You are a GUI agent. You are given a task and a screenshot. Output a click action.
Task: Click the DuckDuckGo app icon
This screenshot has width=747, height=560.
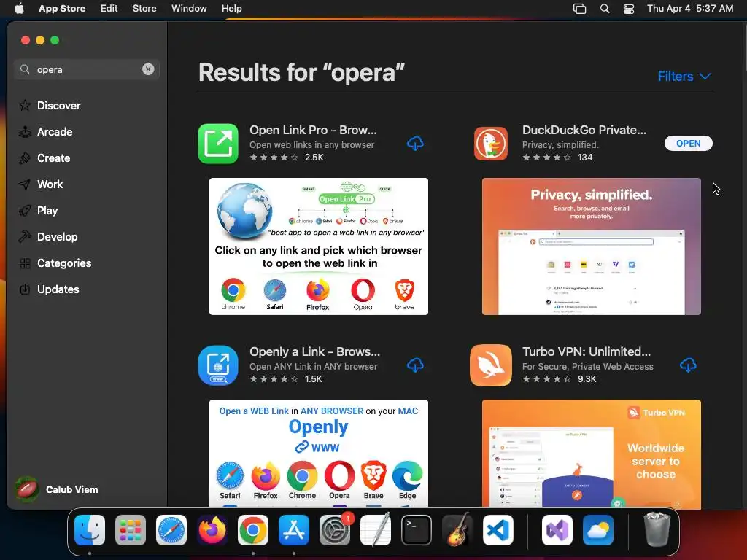[x=491, y=144]
